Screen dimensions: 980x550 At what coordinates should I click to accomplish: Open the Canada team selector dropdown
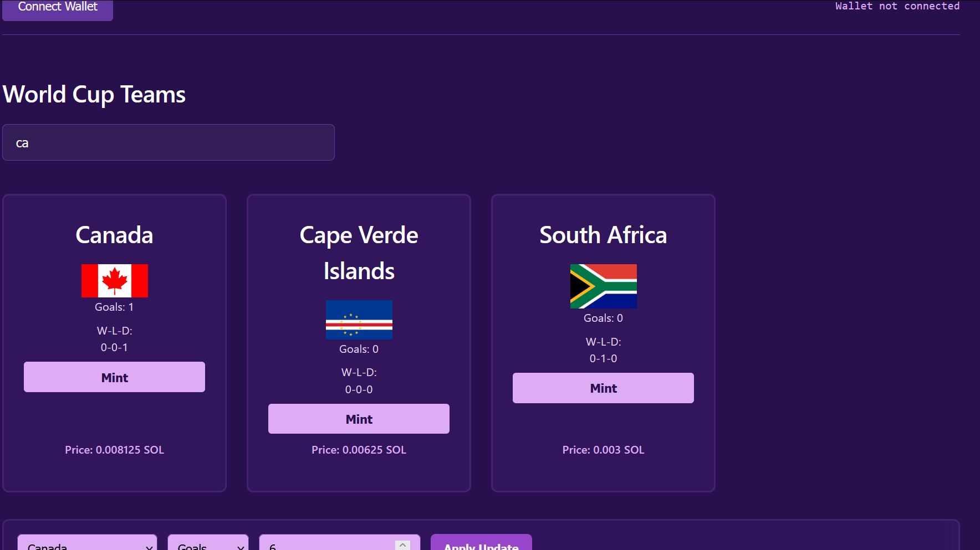coord(87,543)
